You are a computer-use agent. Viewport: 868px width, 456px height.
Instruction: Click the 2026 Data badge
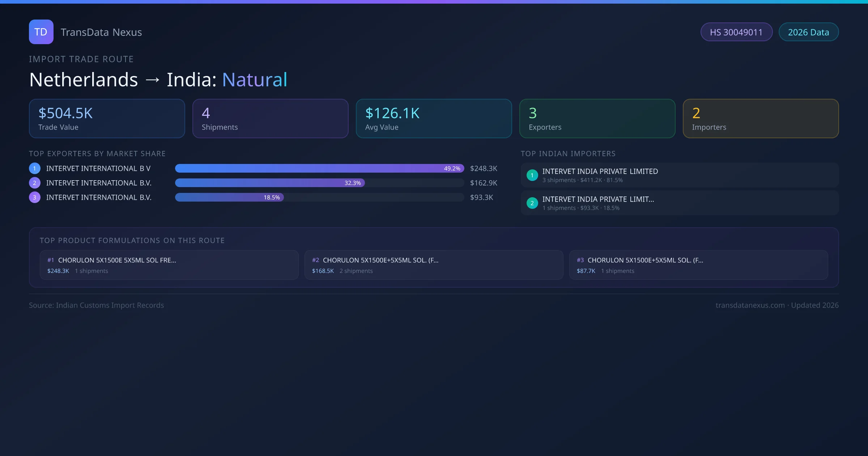pos(808,32)
